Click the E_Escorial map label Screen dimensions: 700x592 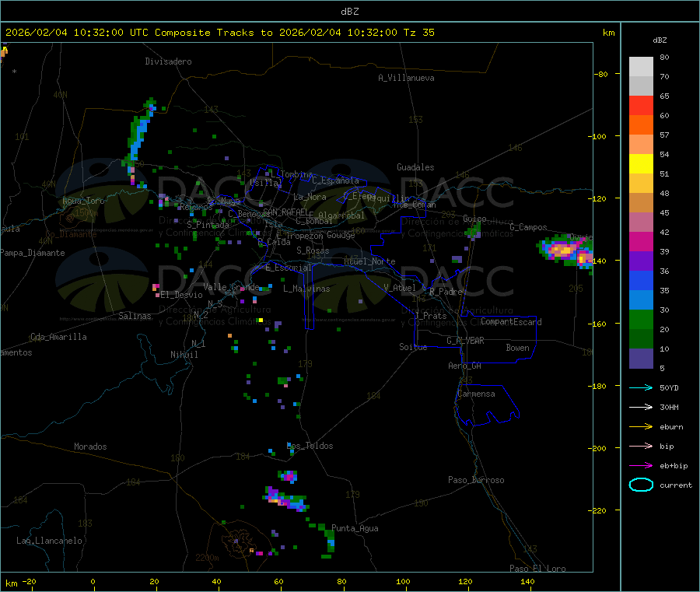click(289, 268)
